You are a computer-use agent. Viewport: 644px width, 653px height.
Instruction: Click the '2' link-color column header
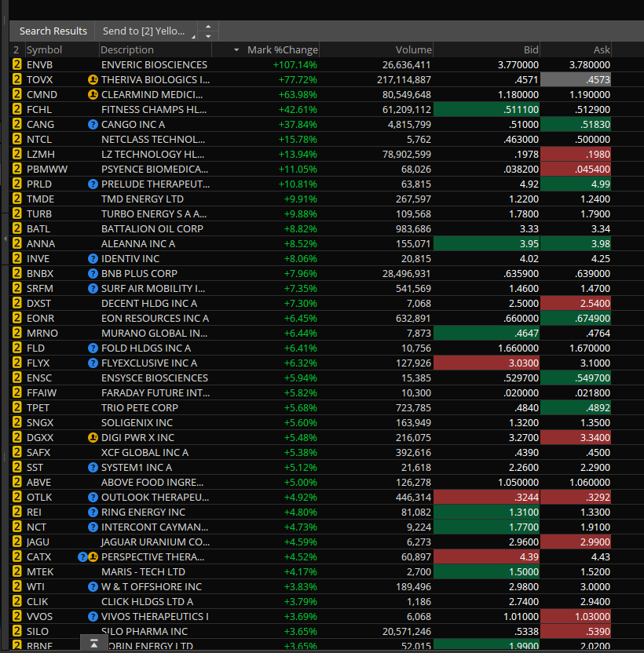point(16,50)
